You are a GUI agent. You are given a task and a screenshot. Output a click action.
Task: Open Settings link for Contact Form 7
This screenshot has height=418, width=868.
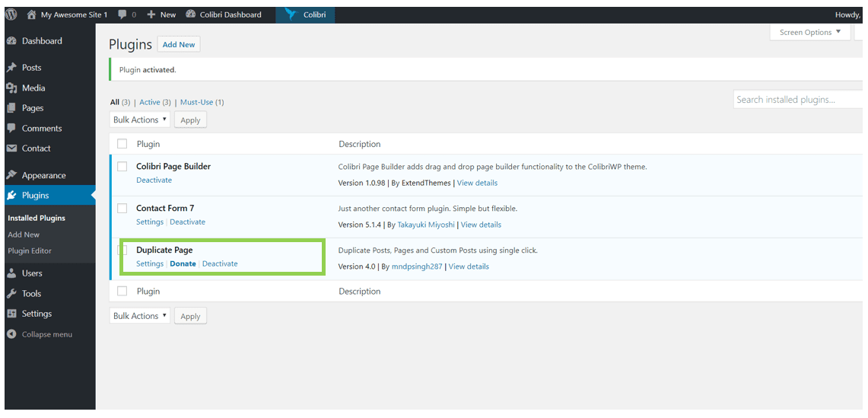(149, 222)
